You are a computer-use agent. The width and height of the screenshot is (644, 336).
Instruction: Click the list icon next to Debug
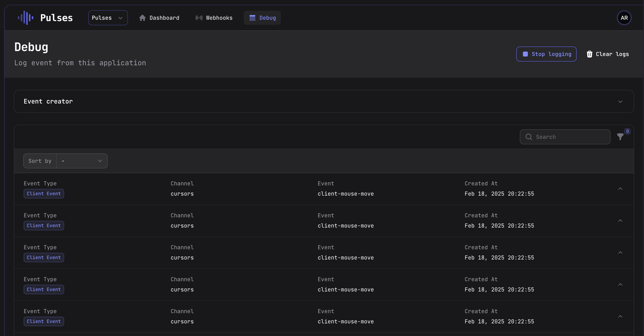coord(252,18)
